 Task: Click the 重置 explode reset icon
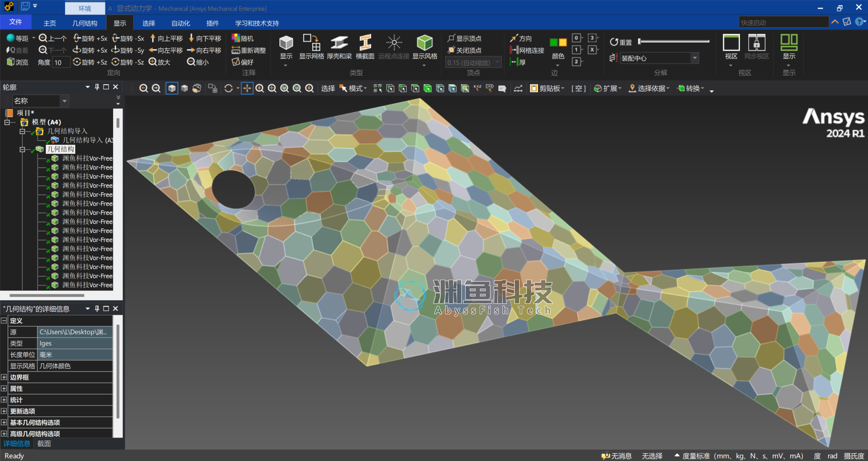point(614,42)
